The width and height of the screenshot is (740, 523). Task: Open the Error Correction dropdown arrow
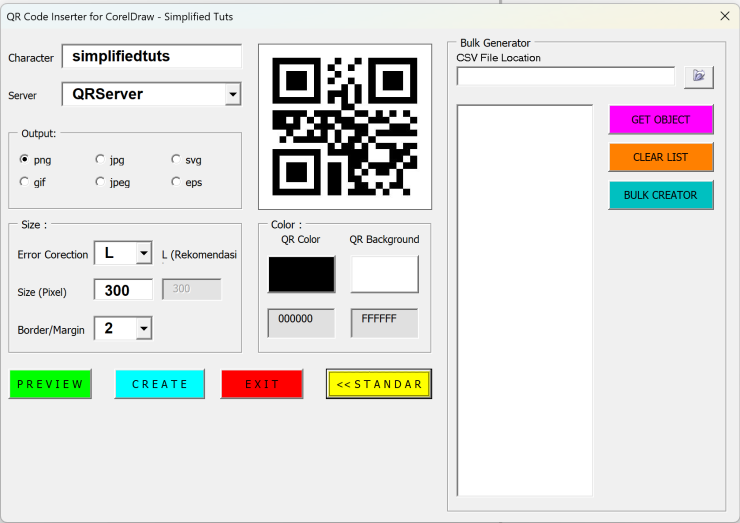click(x=144, y=253)
